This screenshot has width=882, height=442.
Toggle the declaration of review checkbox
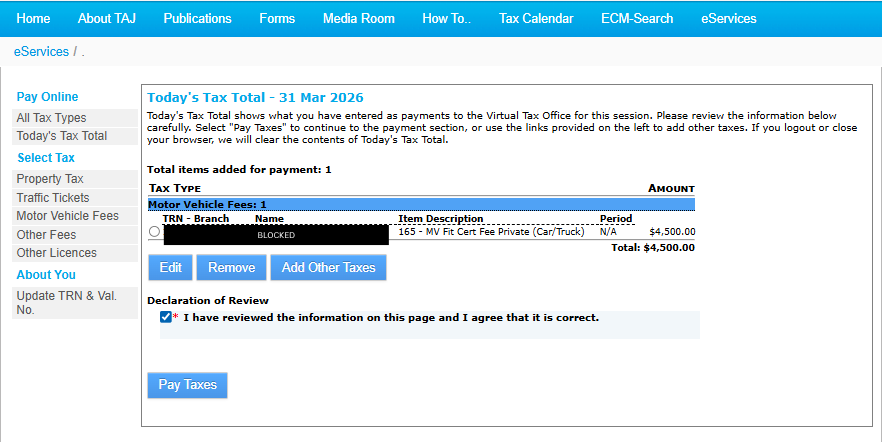[x=166, y=317]
